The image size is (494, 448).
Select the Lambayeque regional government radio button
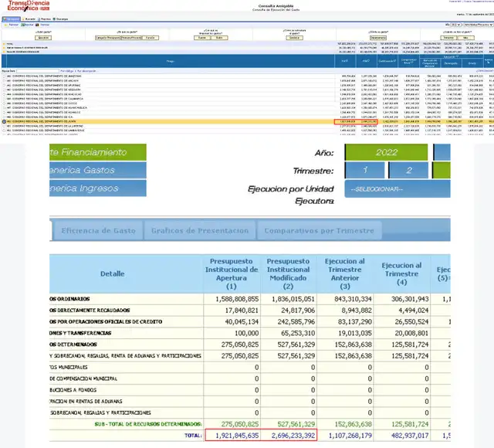pos(4,131)
